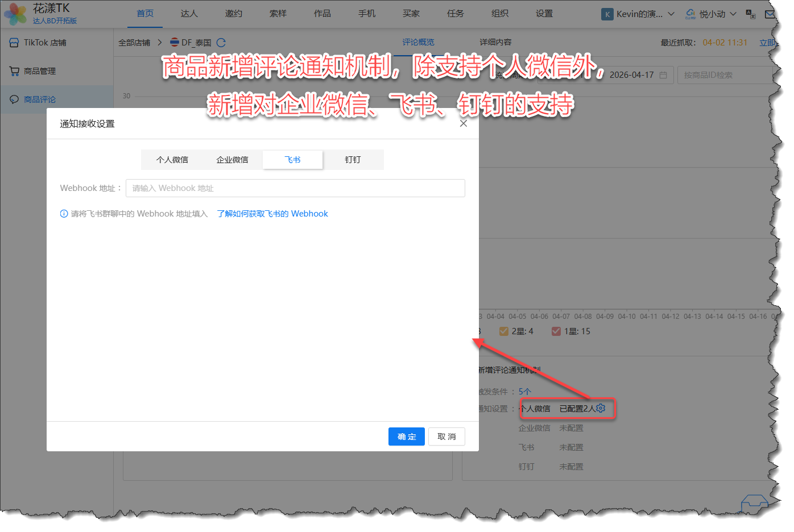Uncheck the 2星 rating checkbox

coord(503,331)
